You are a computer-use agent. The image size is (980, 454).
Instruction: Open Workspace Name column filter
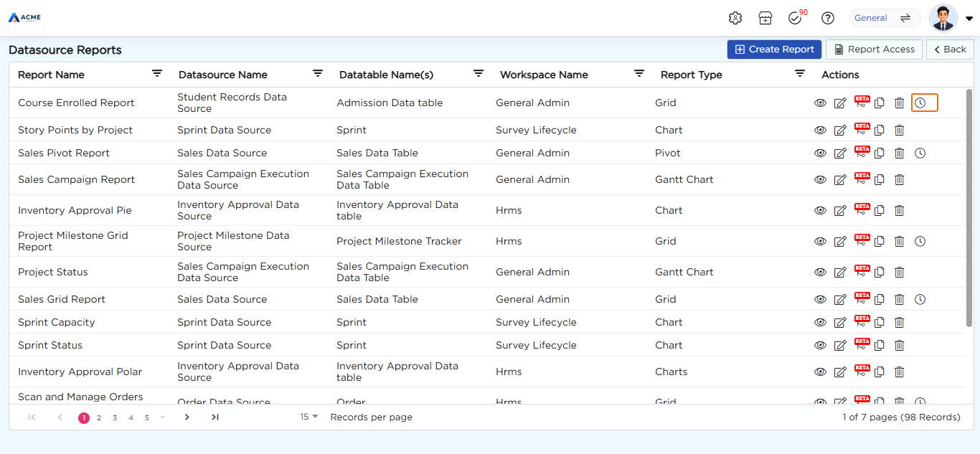coord(639,73)
